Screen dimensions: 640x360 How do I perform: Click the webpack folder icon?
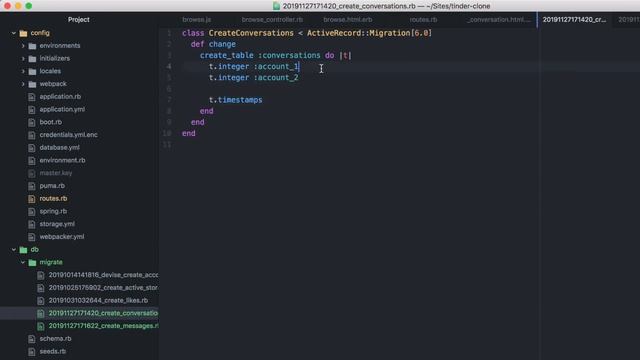pos(32,84)
